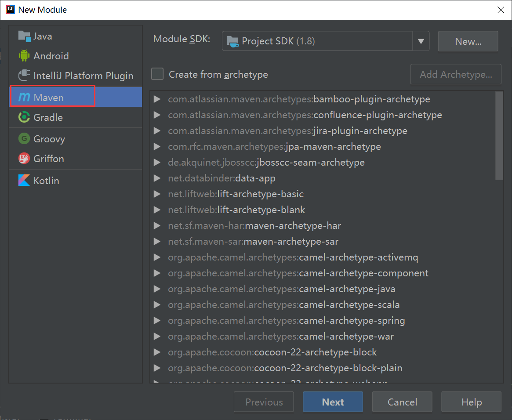The image size is (512, 420).
Task: Select camel-archetype-java row text
Action: (x=281, y=289)
